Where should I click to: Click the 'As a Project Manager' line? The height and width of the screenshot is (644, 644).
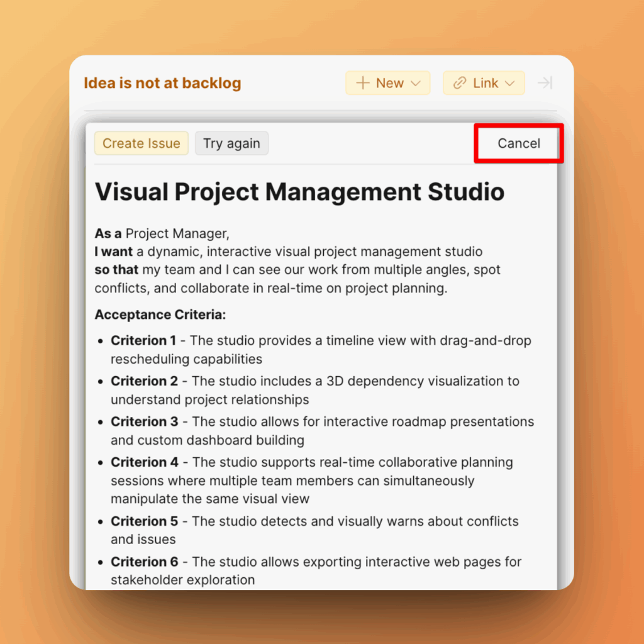(162, 234)
